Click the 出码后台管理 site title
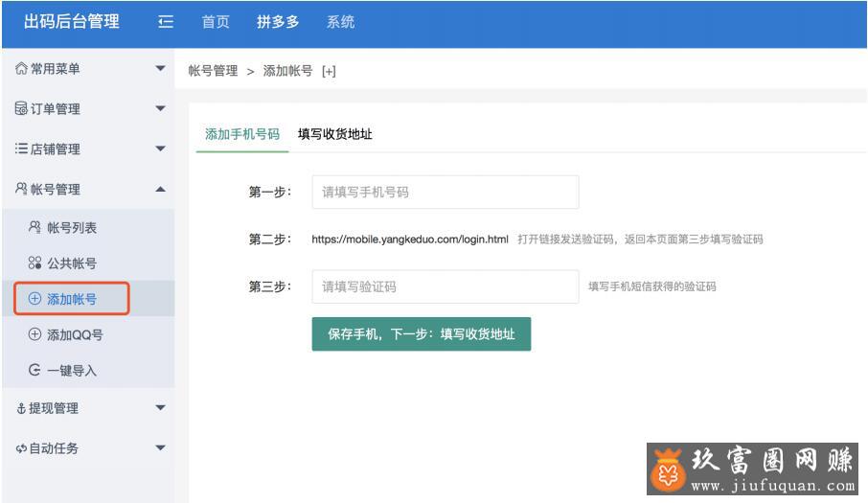 (72, 22)
